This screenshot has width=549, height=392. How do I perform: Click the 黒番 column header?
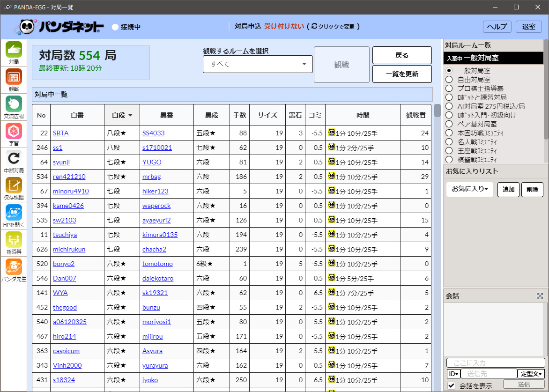(x=167, y=115)
